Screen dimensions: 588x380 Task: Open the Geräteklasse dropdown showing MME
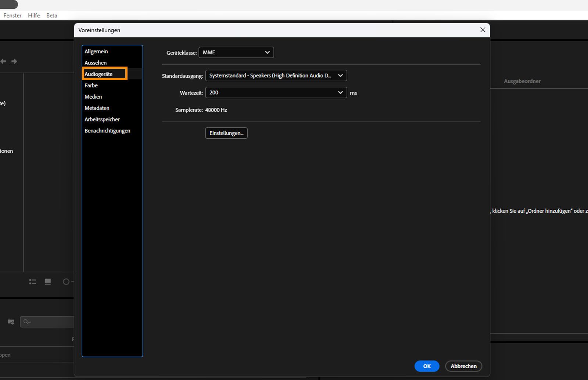236,53
